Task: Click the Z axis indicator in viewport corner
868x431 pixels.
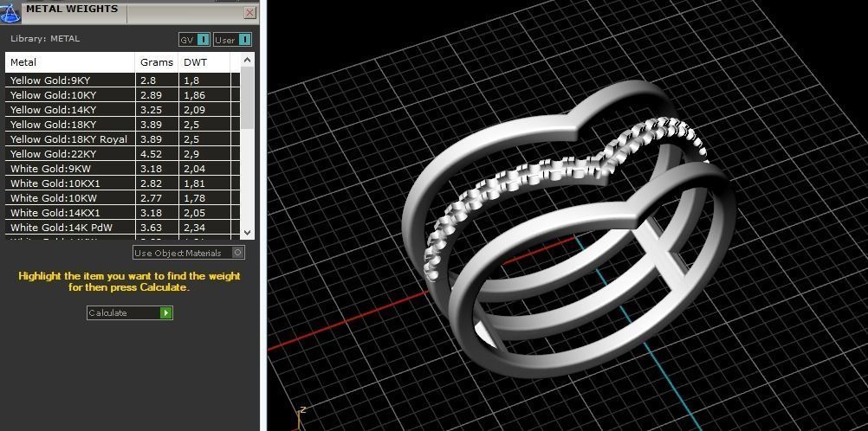Action: coord(301,419)
